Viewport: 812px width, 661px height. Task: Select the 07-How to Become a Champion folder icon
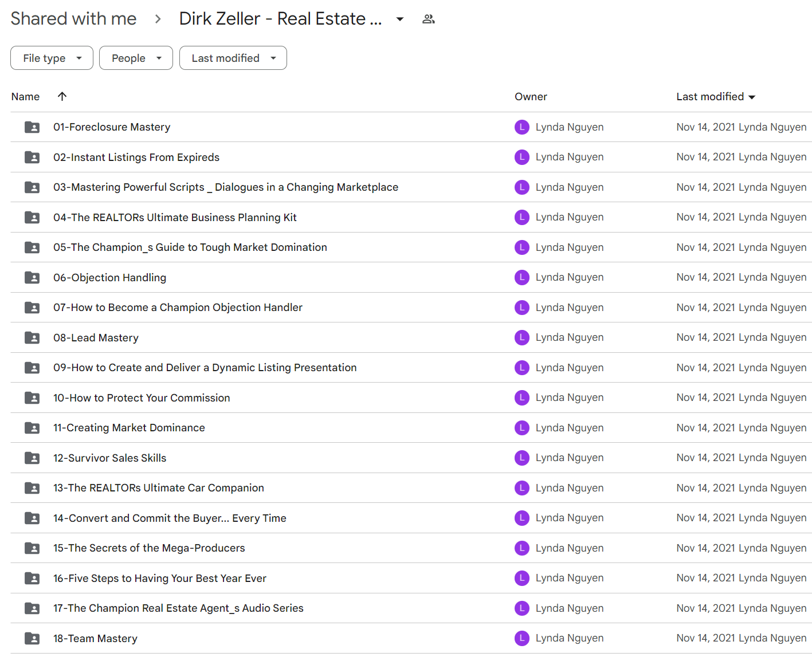(x=32, y=308)
